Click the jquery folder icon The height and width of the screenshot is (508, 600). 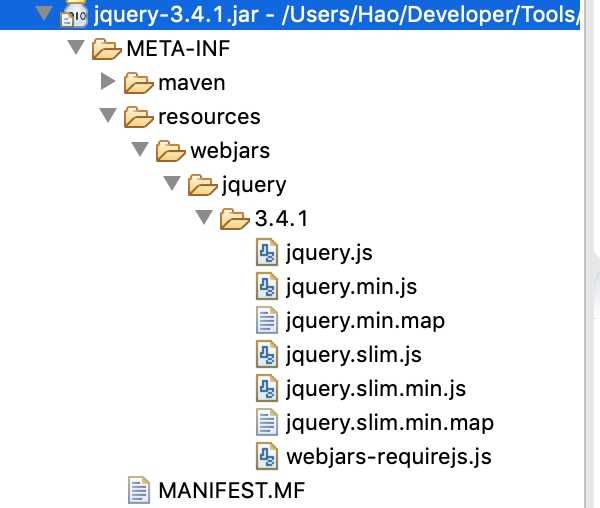click(x=203, y=185)
